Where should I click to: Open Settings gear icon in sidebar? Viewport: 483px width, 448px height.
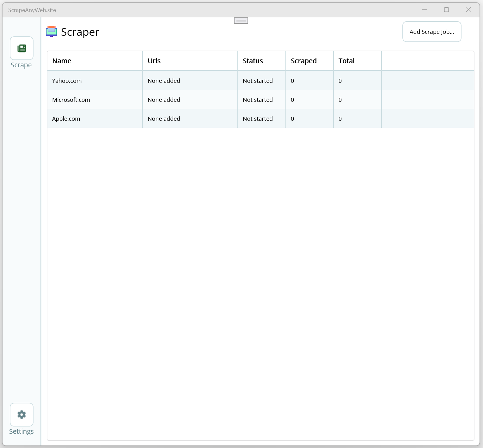coord(21,414)
